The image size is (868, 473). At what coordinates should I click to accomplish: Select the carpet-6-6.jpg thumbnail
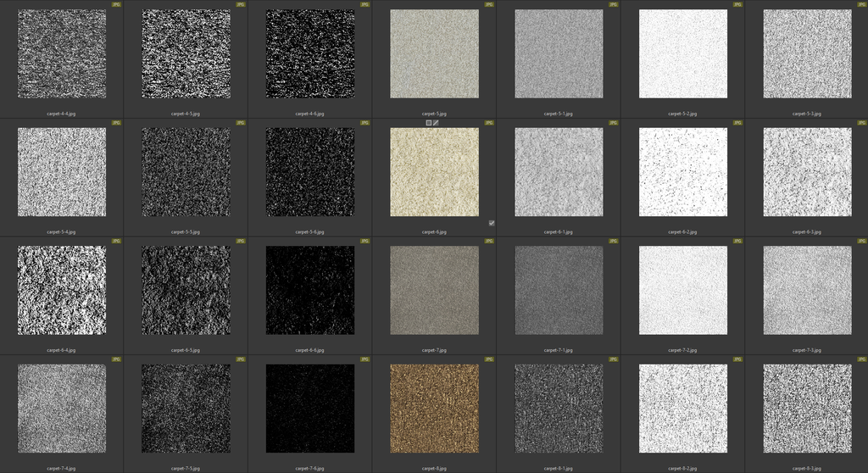(x=310, y=290)
